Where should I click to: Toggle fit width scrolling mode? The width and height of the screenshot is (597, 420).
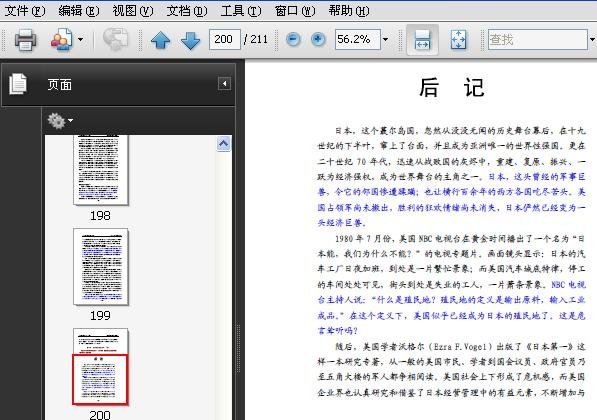pos(422,40)
